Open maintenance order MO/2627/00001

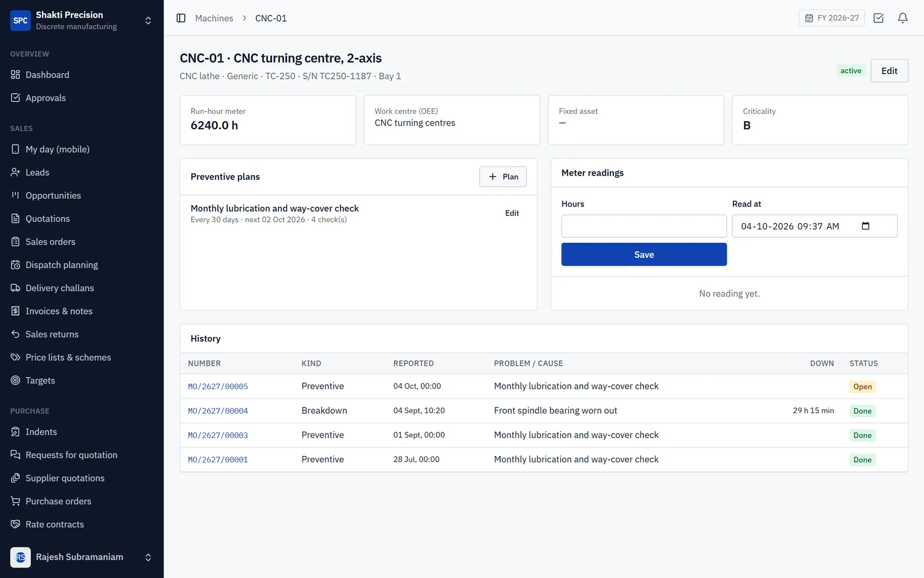pos(218,460)
